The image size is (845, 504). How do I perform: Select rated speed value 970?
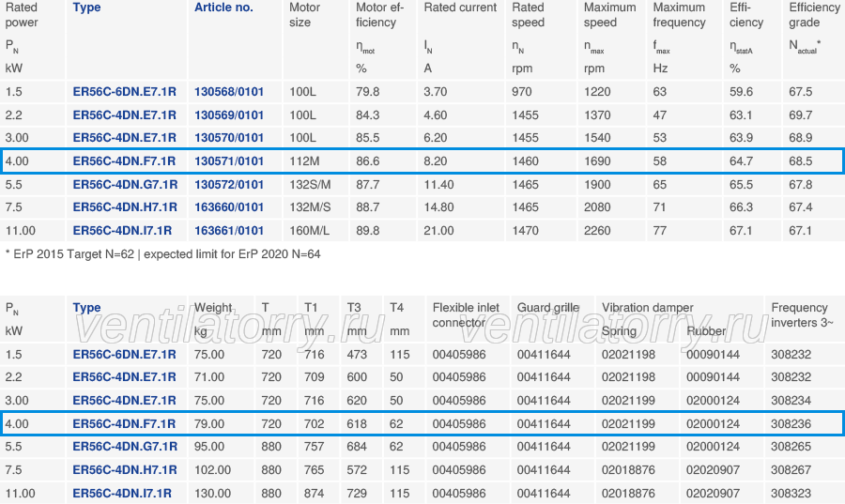pyautogui.click(x=522, y=92)
